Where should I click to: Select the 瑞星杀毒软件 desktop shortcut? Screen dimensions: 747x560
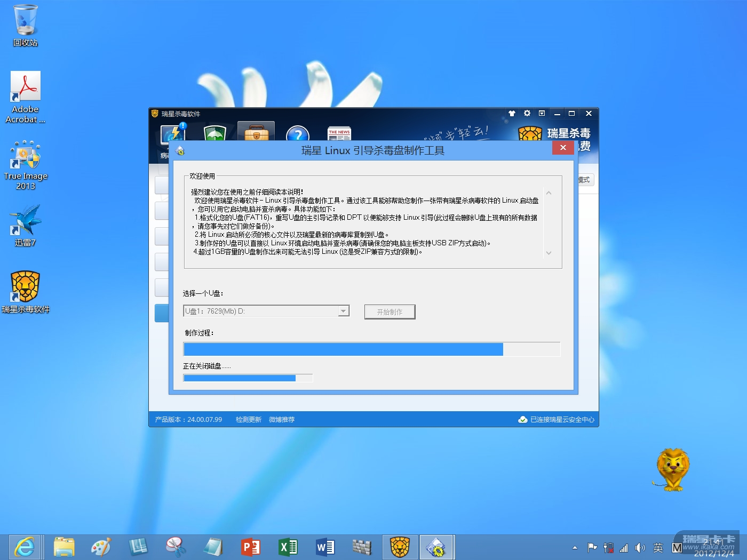(x=25, y=292)
